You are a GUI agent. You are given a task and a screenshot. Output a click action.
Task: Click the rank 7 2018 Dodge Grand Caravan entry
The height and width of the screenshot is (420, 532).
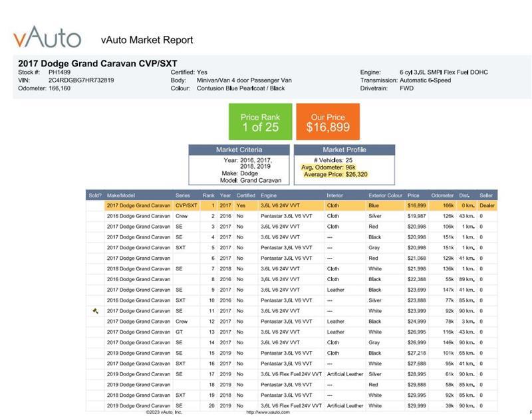[x=138, y=268]
